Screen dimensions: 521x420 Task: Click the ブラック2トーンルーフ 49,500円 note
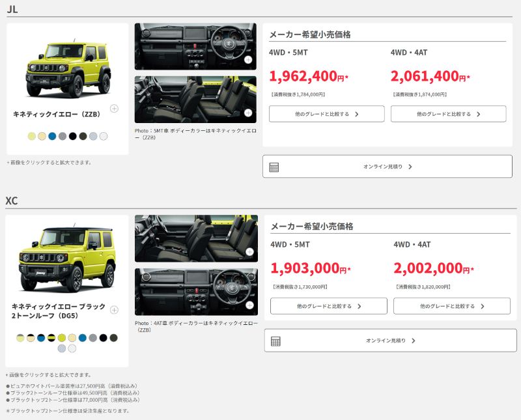coord(73,393)
